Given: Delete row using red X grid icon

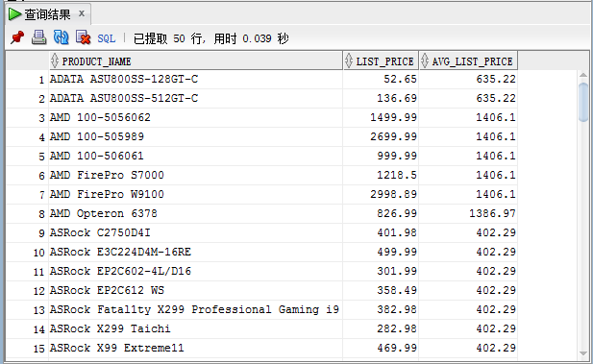Looking at the screenshot, I should tap(84, 37).
